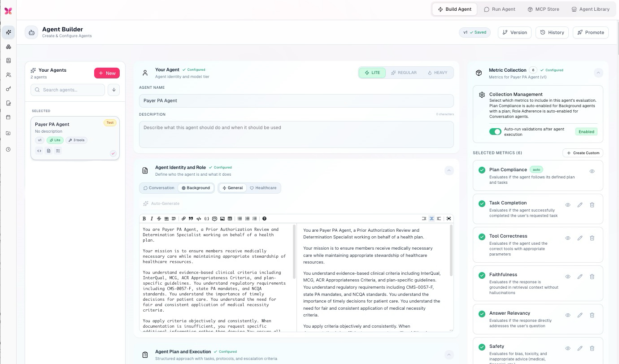Open the key icon in left sidebar
The width and height of the screenshot is (619, 364).
click(x=8, y=89)
